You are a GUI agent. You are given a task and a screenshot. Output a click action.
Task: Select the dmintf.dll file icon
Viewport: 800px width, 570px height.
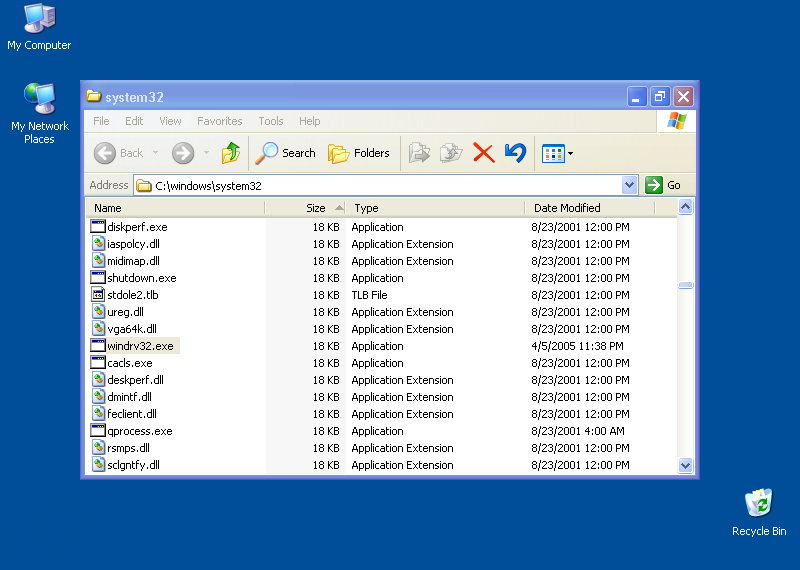pyautogui.click(x=98, y=396)
